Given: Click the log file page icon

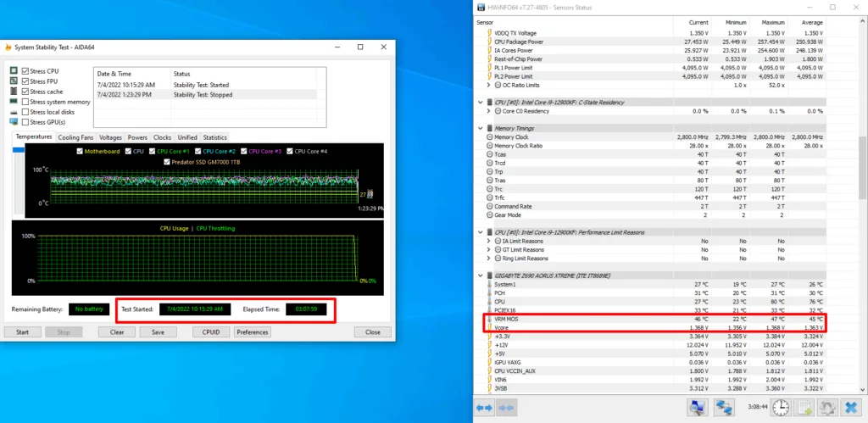Looking at the screenshot, I should point(804,408).
